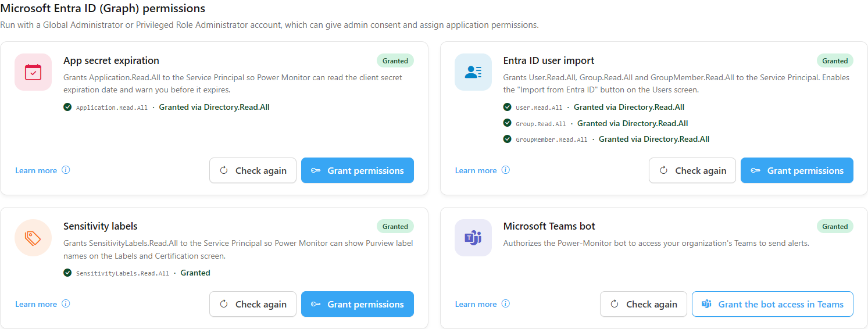
Task: Check again for Entra ID user import
Action: [x=692, y=170]
